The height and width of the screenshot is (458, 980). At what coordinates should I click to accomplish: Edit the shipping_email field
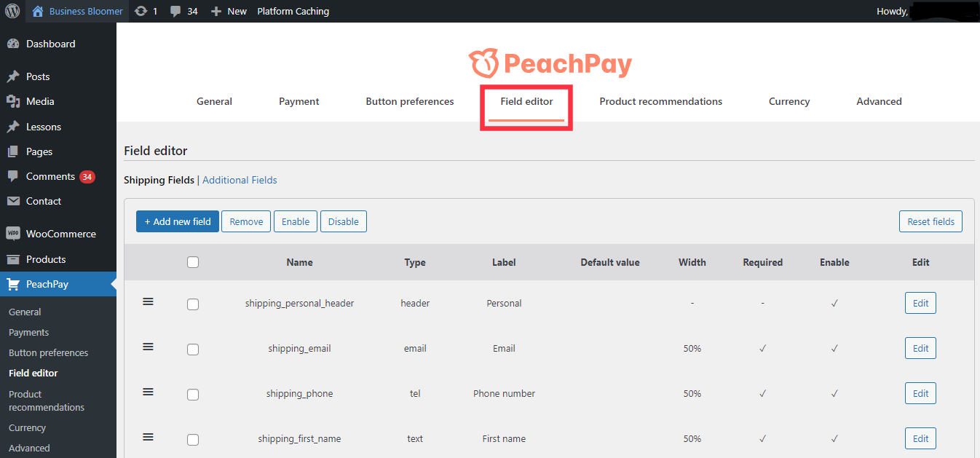point(920,348)
